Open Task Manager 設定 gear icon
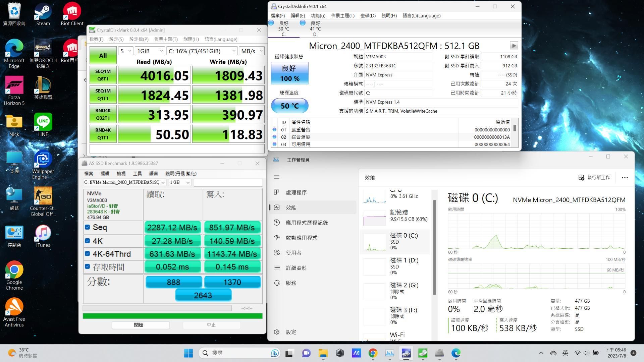The image size is (644, 362). click(x=277, y=332)
